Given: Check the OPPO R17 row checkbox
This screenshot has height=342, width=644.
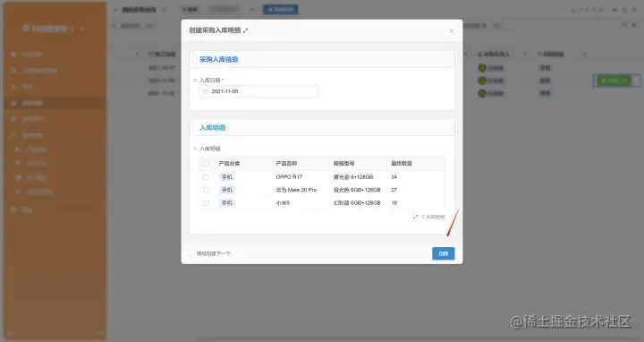Looking at the screenshot, I should click(206, 177).
